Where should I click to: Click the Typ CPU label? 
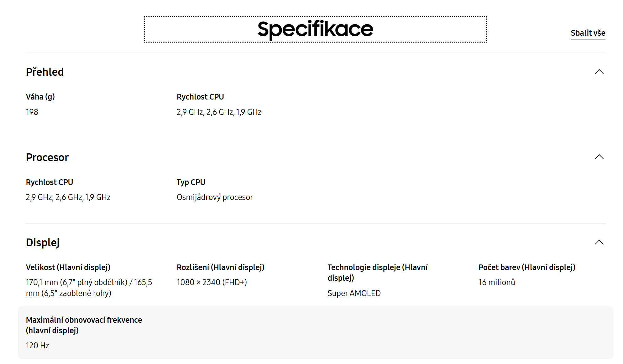tap(191, 182)
